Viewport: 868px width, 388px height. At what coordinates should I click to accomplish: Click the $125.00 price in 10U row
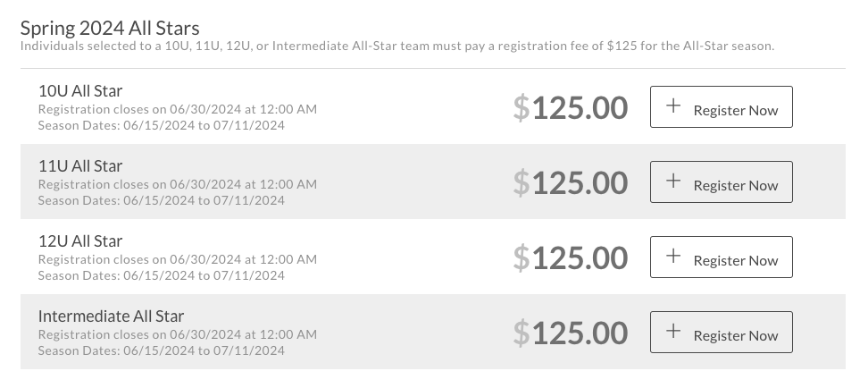pyautogui.click(x=571, y=108)
